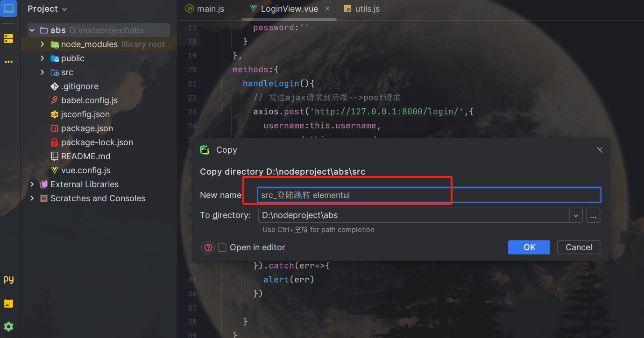Click the jsconfig.json file icon

click(x=55, y=114)
